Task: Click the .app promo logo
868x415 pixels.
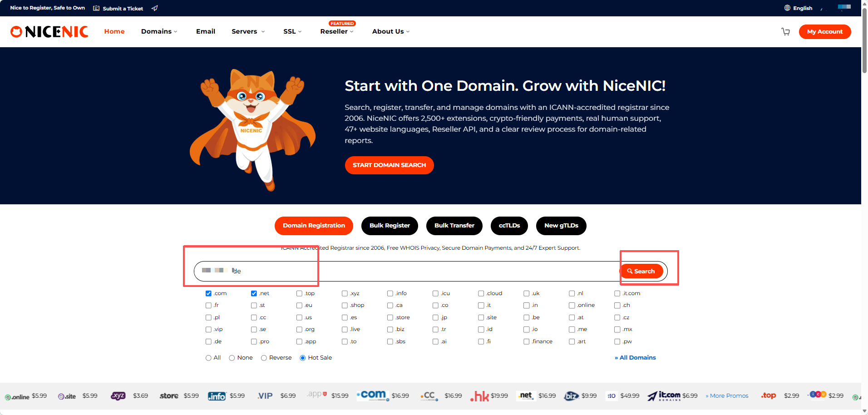Action: tap(317, 394)
